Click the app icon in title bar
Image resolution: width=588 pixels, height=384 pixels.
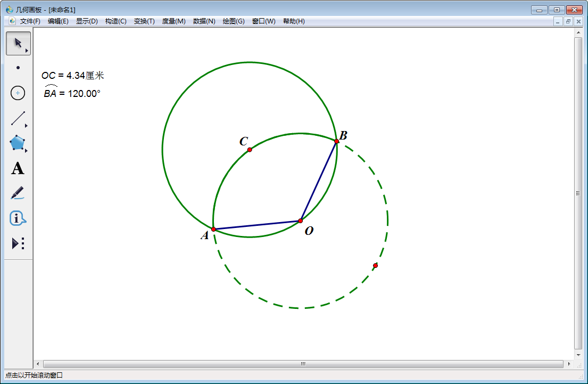pos(10,10)
